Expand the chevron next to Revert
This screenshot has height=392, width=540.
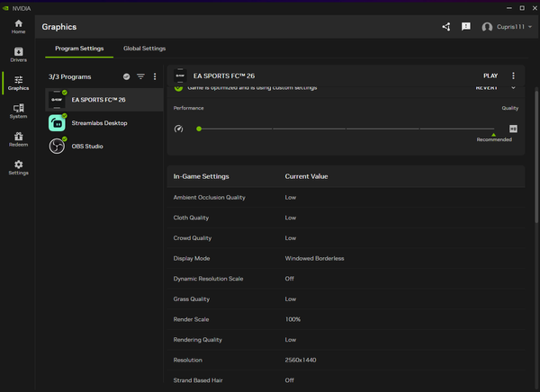pos(514,88)
